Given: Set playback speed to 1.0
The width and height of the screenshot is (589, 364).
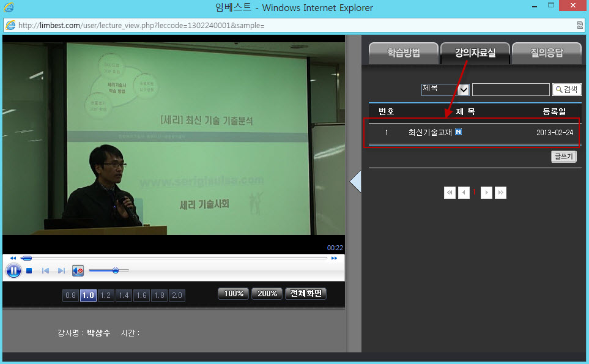Looking at the screenshot, I should (x=88, y=295).
